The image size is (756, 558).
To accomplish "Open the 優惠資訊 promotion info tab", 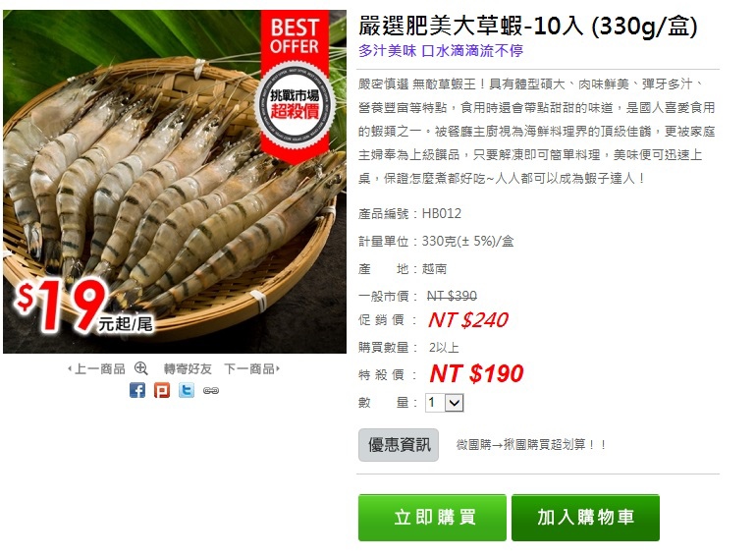I will click(x=399, y=445).
